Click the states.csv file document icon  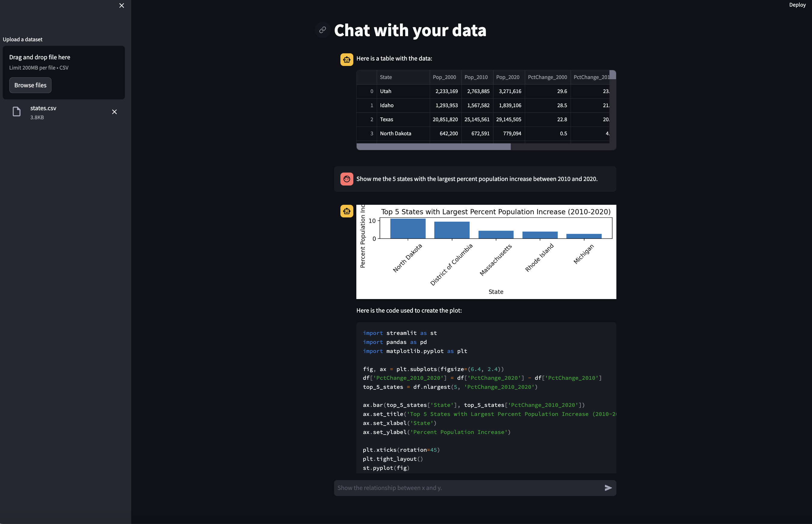(x=17, y=112)
